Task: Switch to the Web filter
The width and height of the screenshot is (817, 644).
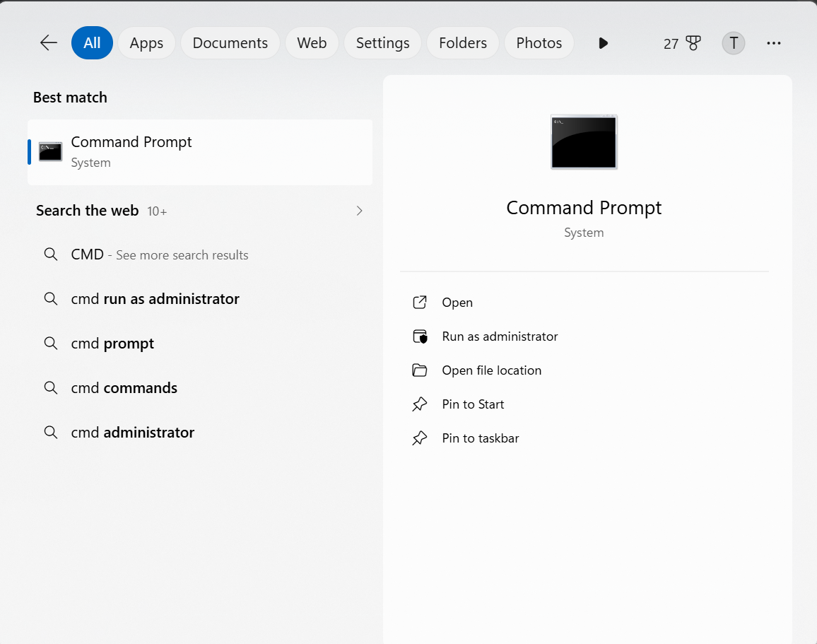Action: pos(312,42)
